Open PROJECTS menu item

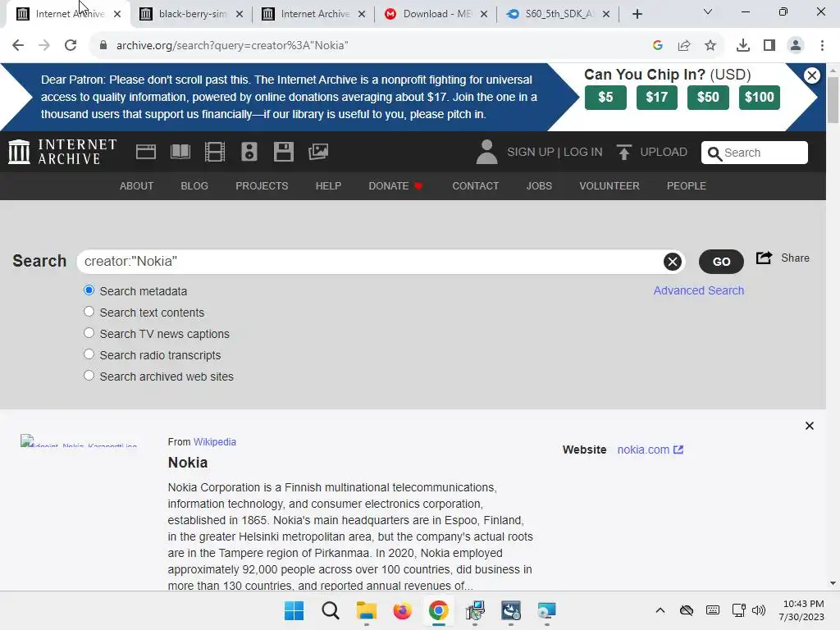[262, 186]
